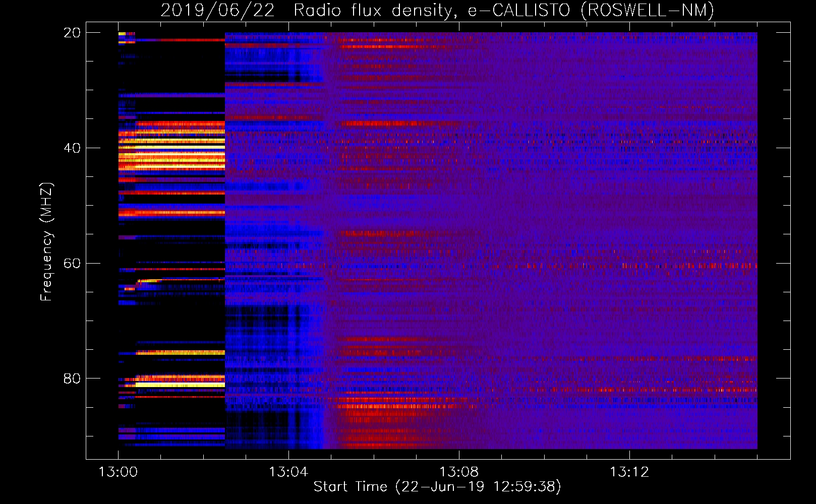This screenshot has height=504, width=816.
Task: Click the time axis label '13:04'
Action: [x=288, y=472]
